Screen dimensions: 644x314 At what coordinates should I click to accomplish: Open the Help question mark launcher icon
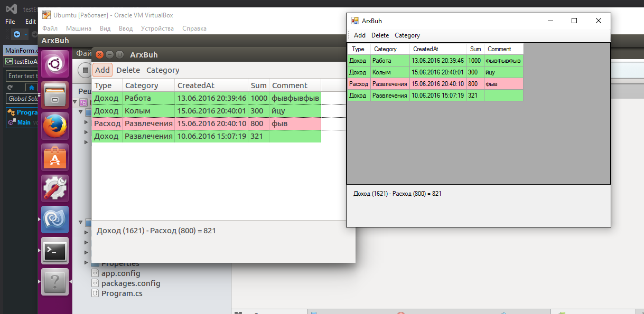(55, 282)
